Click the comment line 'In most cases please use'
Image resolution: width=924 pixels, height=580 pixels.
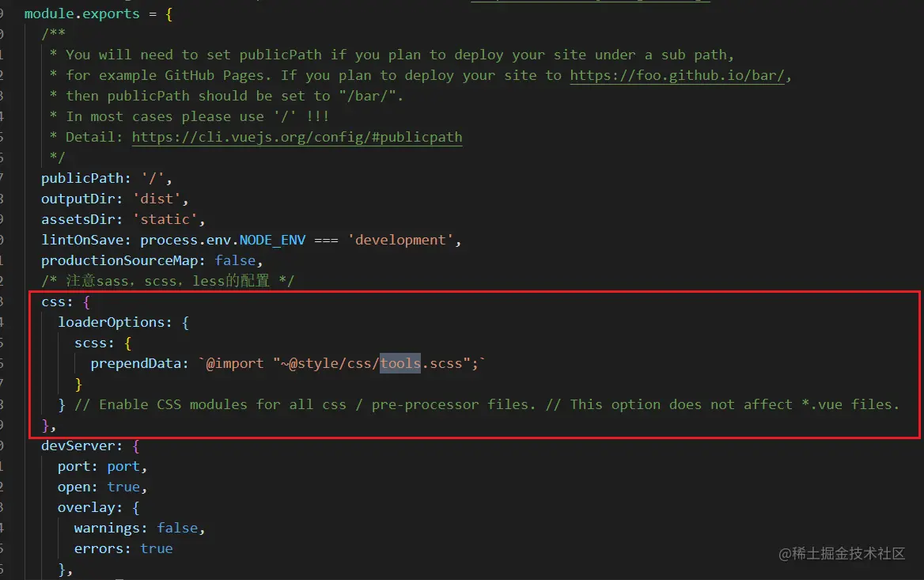189,116
